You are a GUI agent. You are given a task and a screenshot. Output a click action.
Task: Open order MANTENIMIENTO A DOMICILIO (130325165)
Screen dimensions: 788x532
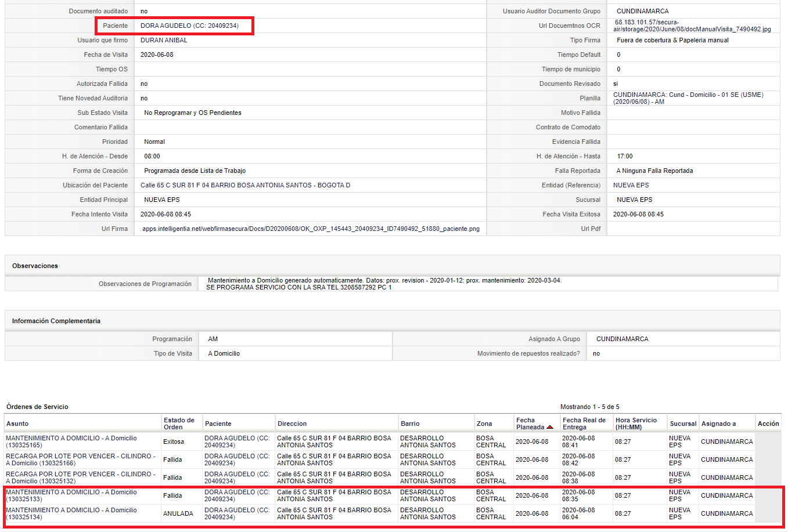(71, 441)
